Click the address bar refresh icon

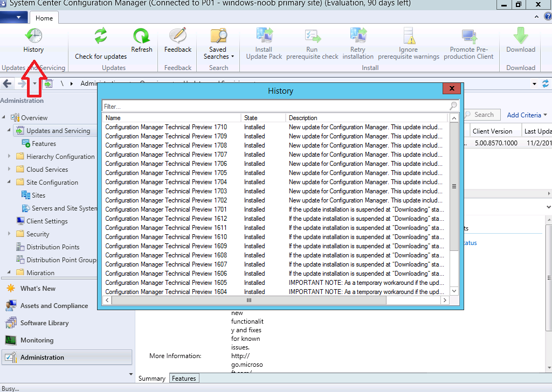(546, 83)
